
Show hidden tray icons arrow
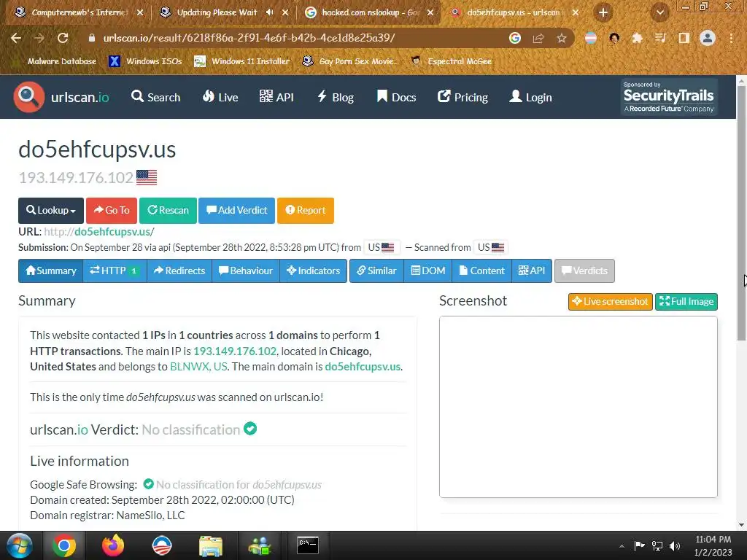[622, 546]
